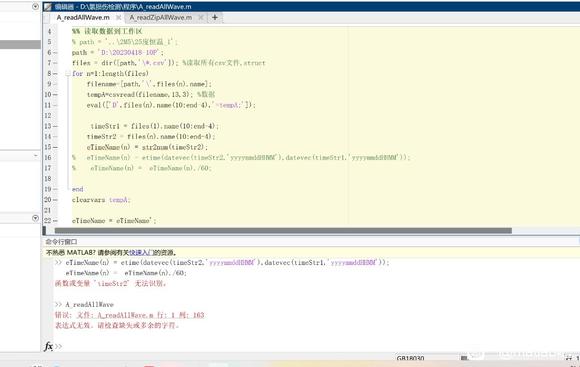Click the eTimeName(n)./60 line in the command window

click(126, 273)
